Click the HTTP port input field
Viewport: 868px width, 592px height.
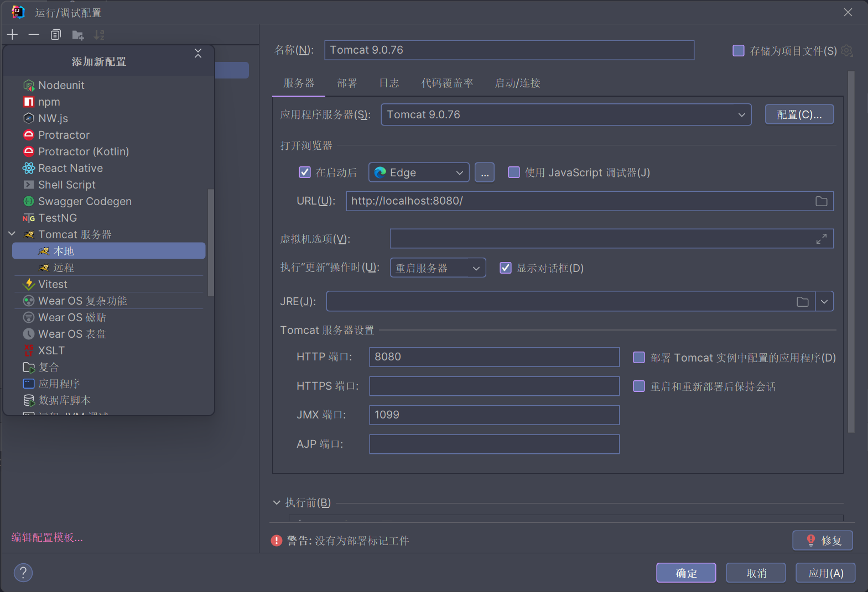(x=493, y=357)
